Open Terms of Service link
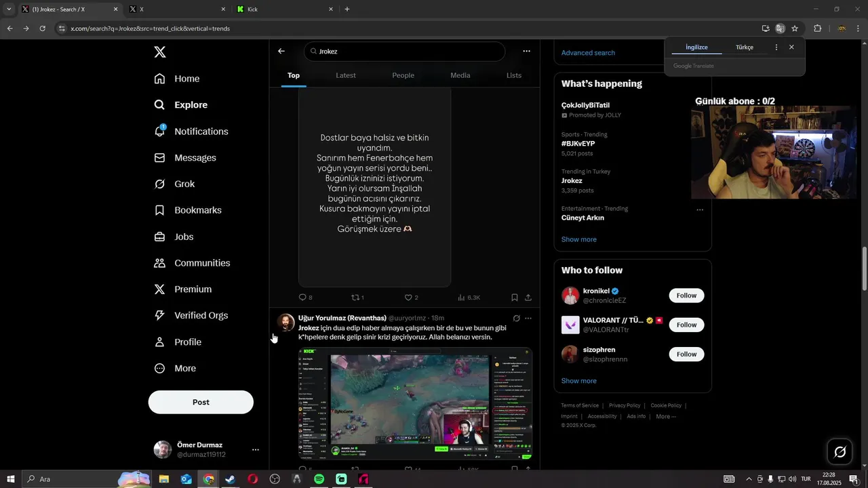Screen dimensions: 868x488 pyautogui.click(x=580, y=405)
